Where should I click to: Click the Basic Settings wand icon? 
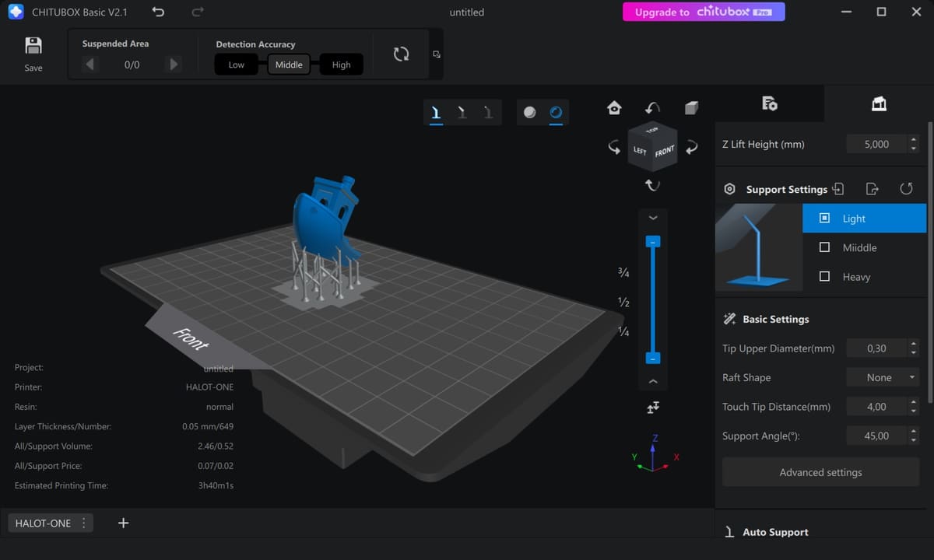coord(729,319)
